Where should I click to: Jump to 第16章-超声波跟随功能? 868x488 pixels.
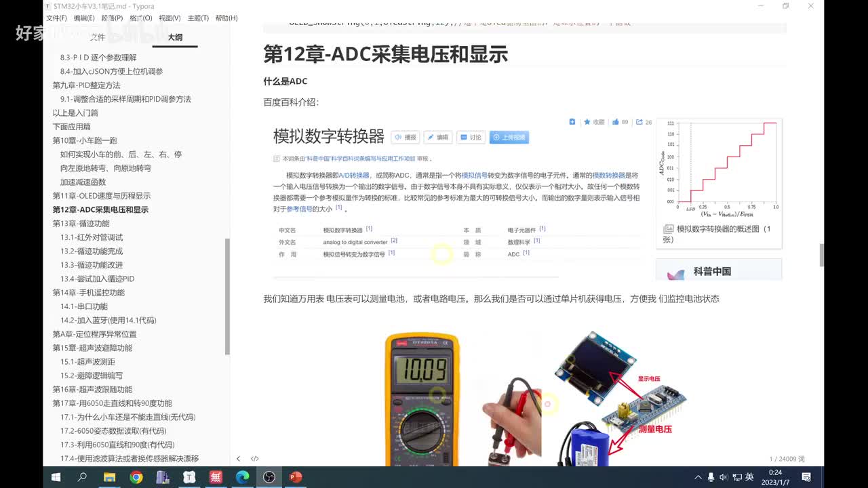[x=92, y=389]
